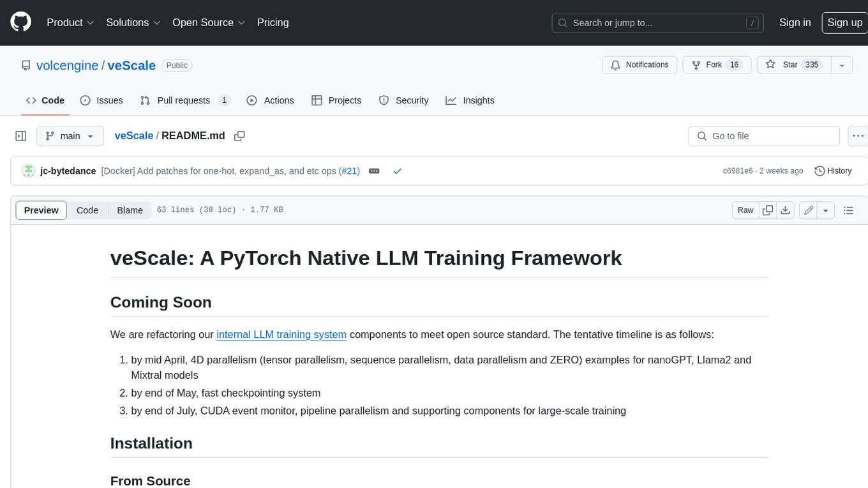Select the Code tab
Image resolution: width=868 pixels, height=488 pixels.
pos(45,100)
